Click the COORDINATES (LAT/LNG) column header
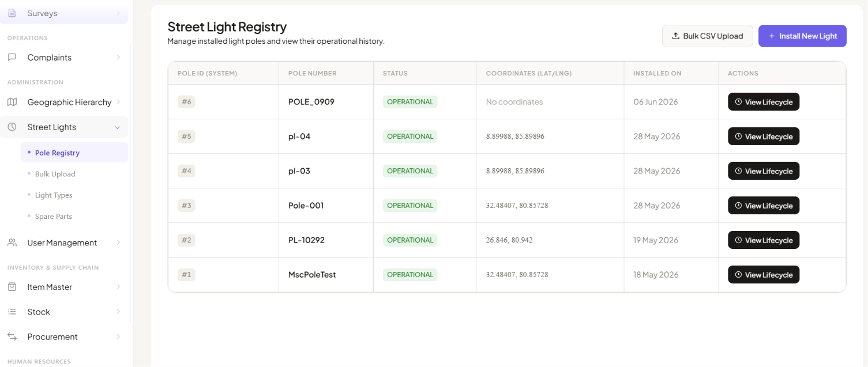 pos(529,73)
